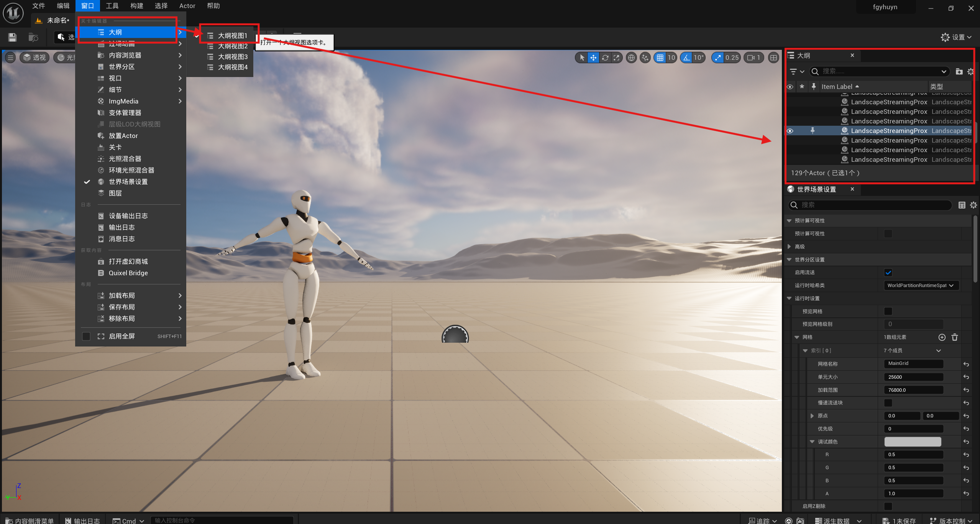The width and height of the screenshot is (980, 524).
Task: Expand the 高级 section
Action: click(x=790, y=247)
